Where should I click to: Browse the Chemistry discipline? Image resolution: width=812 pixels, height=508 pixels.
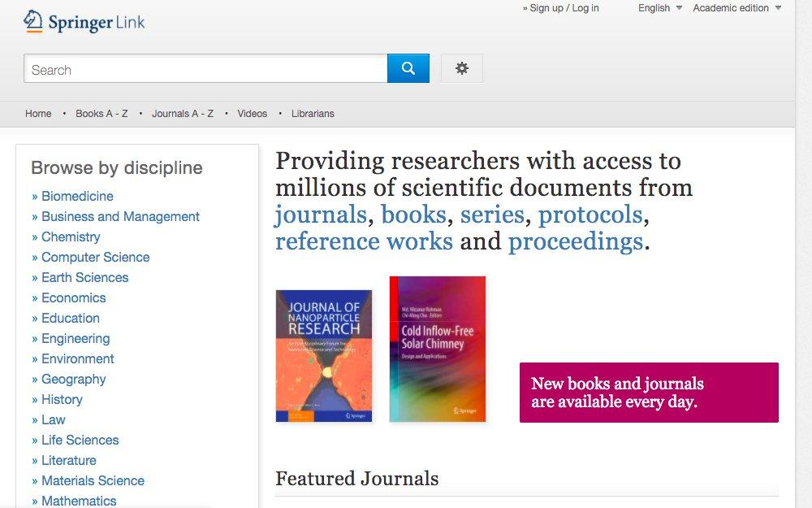71,237
